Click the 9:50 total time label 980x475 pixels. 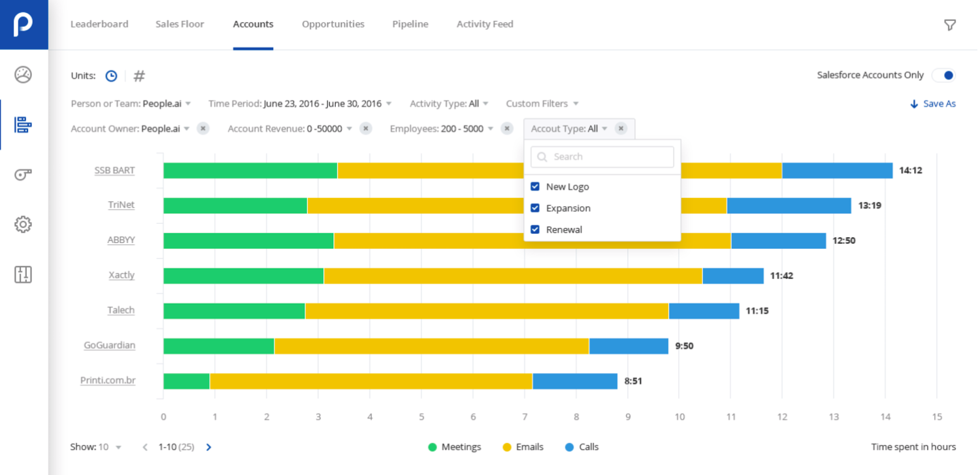coord(684,346)
